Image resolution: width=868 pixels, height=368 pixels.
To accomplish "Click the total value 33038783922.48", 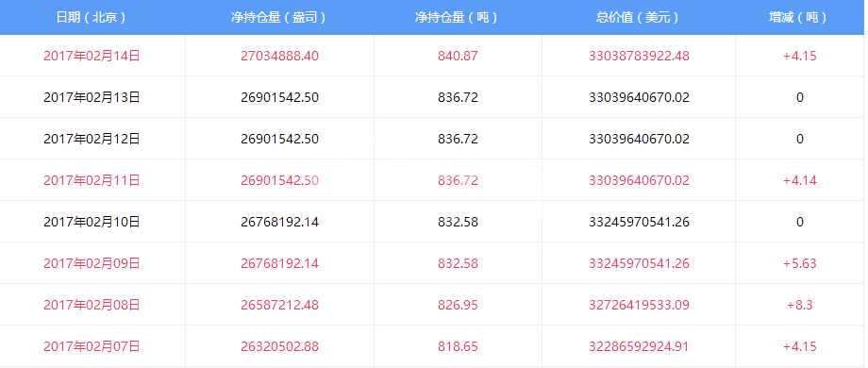I will (x=640, y=56).
